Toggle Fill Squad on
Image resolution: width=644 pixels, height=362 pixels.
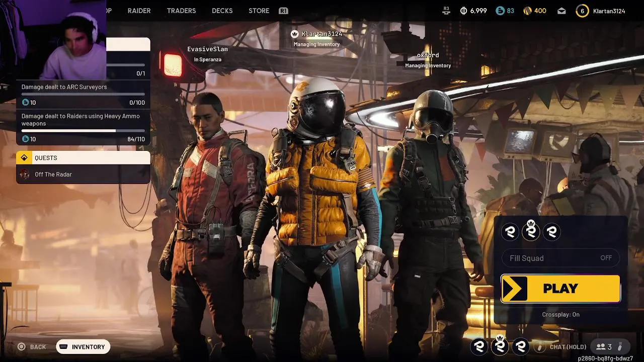tap(560, 258)
